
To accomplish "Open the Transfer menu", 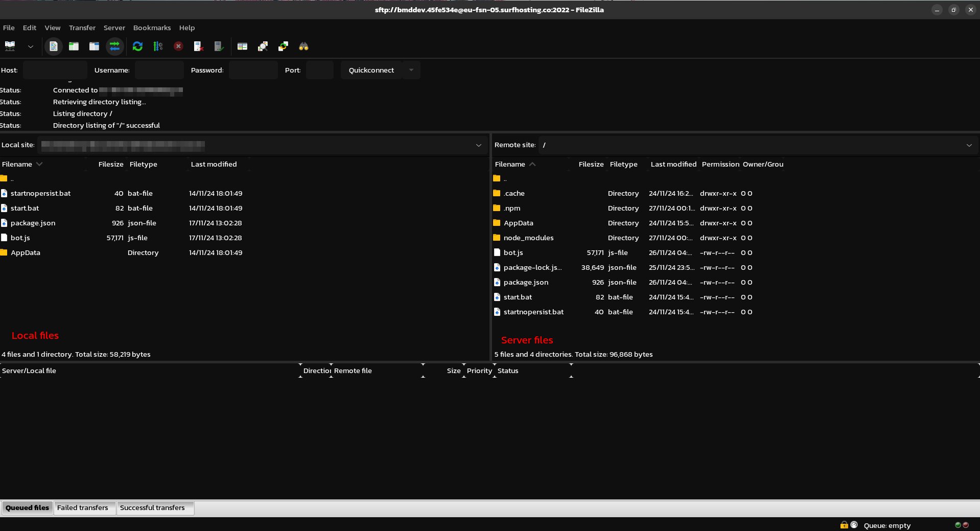I will click(x=82, y=28).
